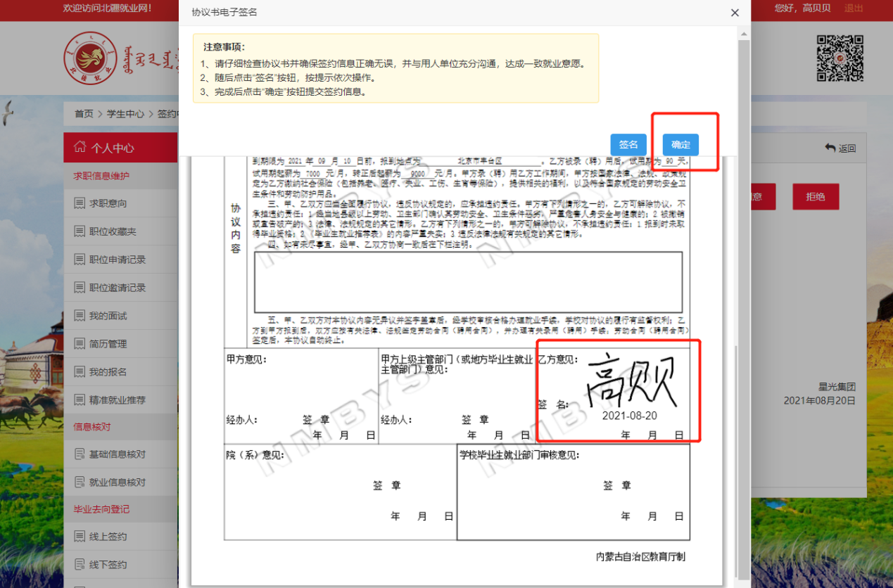Open the QR code image
The image size is (893, 588).
[x=839, y=58]
